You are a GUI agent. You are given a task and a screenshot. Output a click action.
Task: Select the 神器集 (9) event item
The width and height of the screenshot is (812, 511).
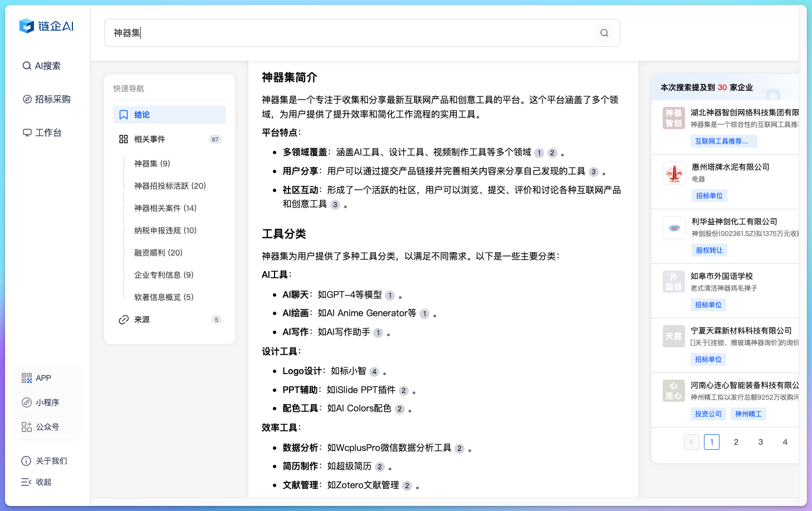pos(151,163)
